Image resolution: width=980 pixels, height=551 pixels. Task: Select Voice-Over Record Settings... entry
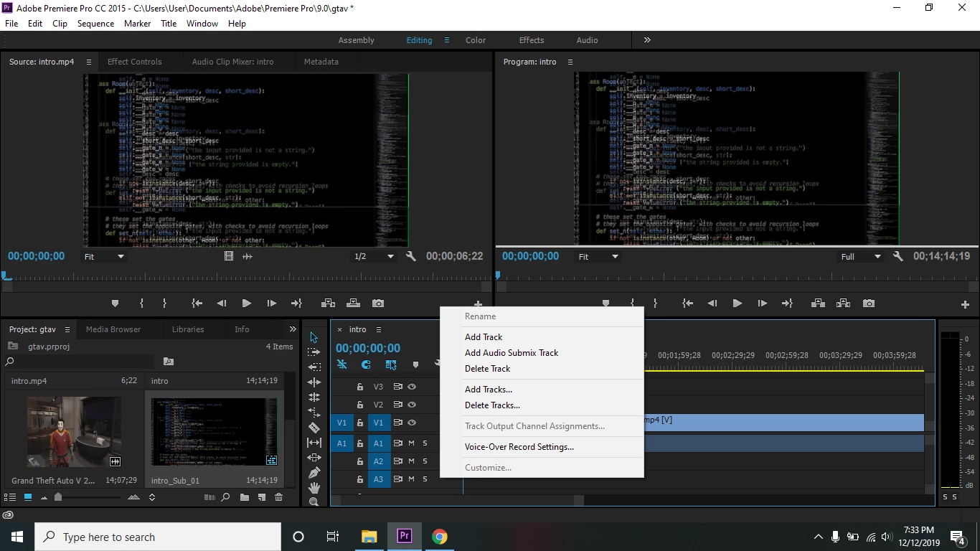click(519, 447)
